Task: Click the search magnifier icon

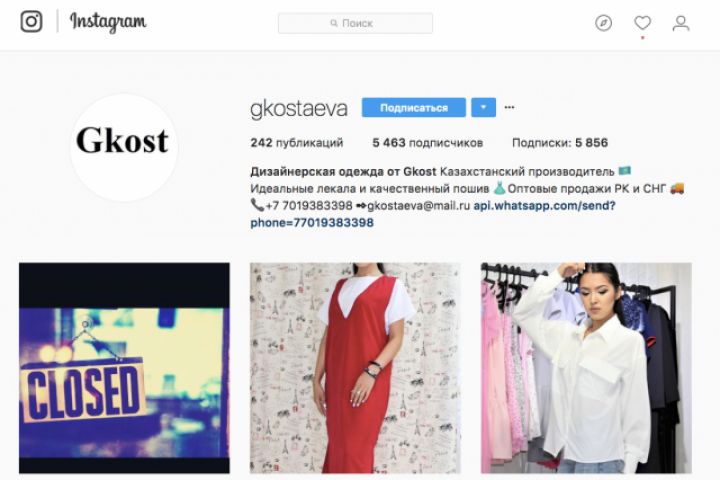Action: click(334, 23)
